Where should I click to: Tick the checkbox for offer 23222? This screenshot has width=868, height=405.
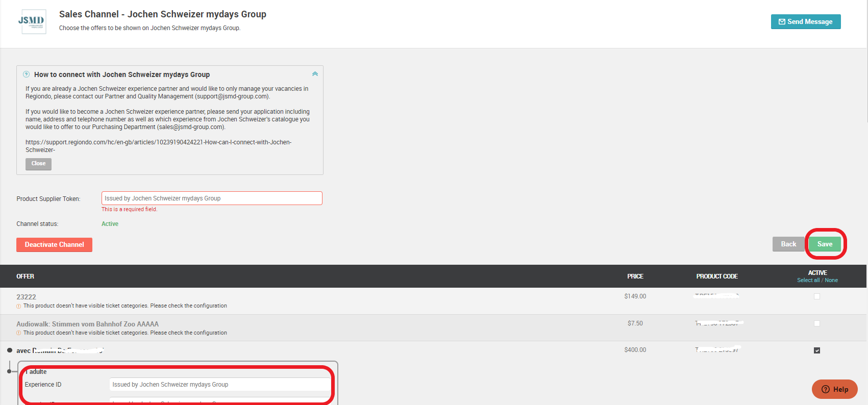click(x=817, y=296)
